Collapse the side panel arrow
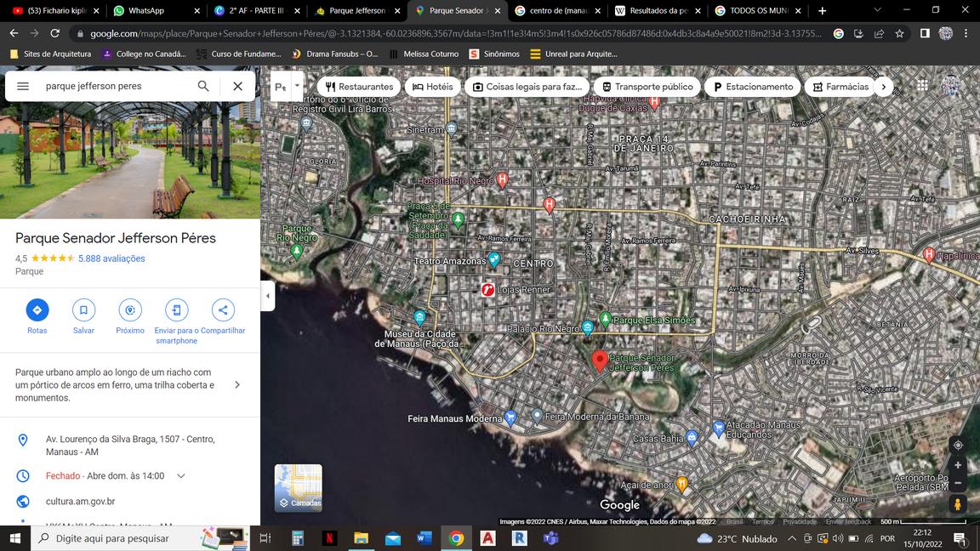 (267, 296)
